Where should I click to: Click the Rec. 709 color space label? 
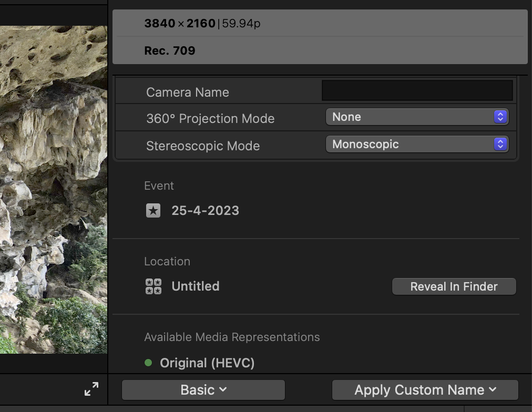click(170, 51)
